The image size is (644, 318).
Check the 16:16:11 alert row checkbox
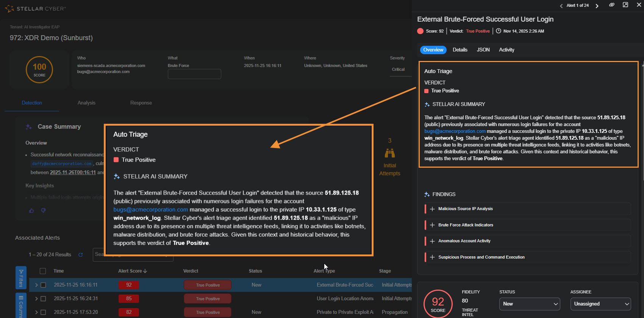click(43, 285)
